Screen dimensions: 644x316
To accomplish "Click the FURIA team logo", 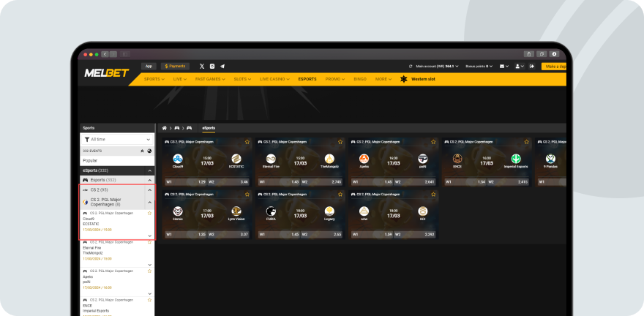I will (x=271, y=211).
